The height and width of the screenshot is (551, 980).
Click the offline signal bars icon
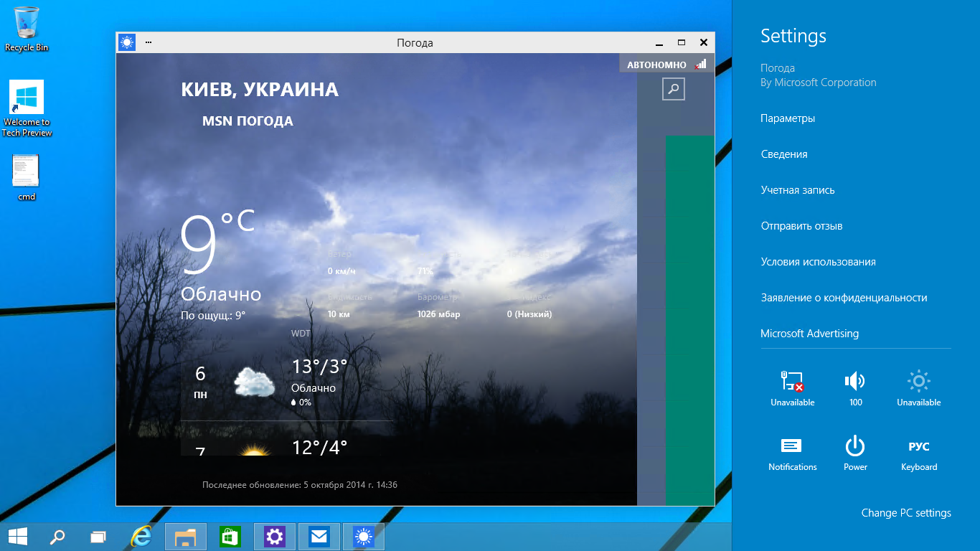pos(700,65)
